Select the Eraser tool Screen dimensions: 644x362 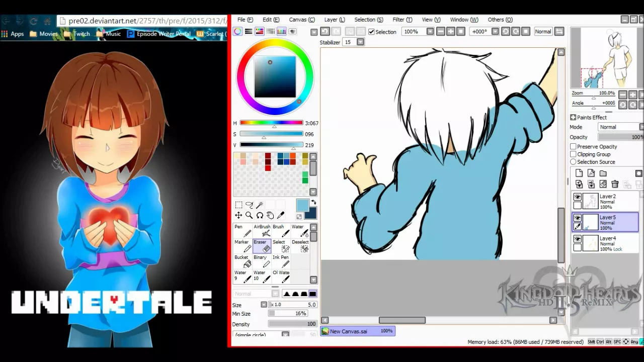pyautogui.click(x=262, y=246)
